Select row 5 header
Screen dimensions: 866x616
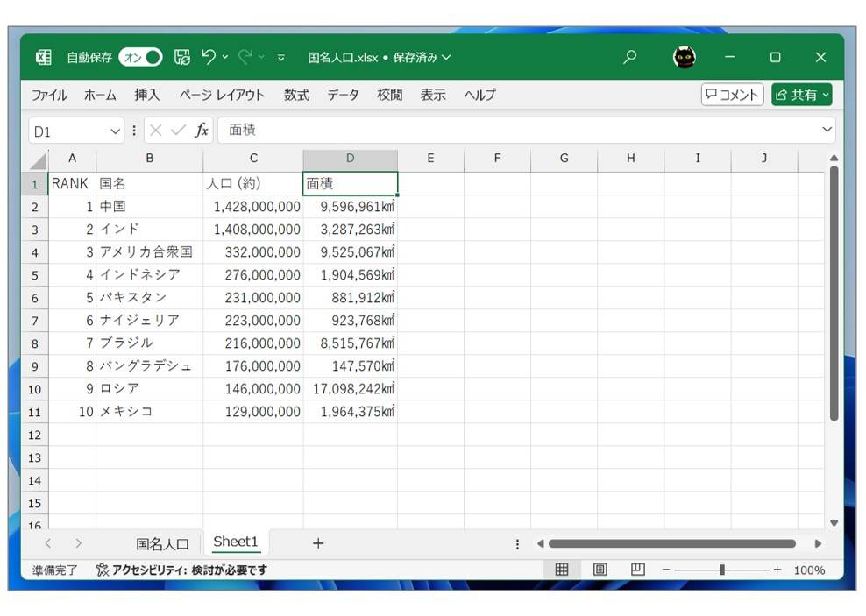tap(35, 275)
